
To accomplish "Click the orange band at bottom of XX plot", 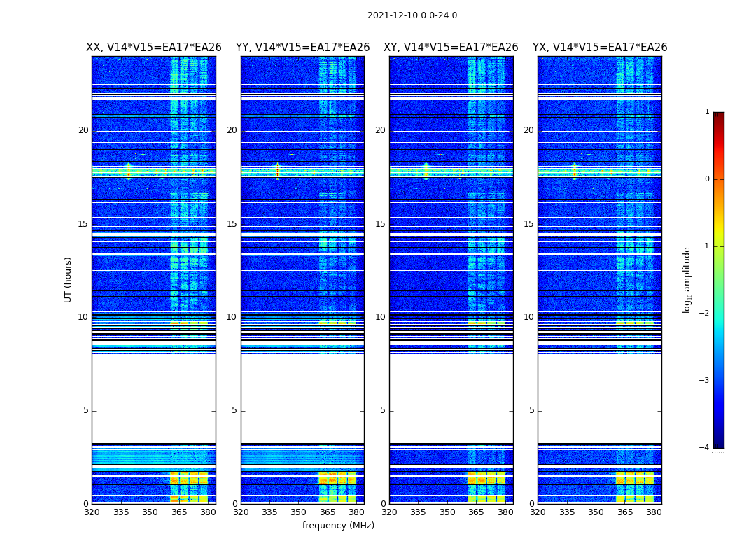I will pos(189,479).
